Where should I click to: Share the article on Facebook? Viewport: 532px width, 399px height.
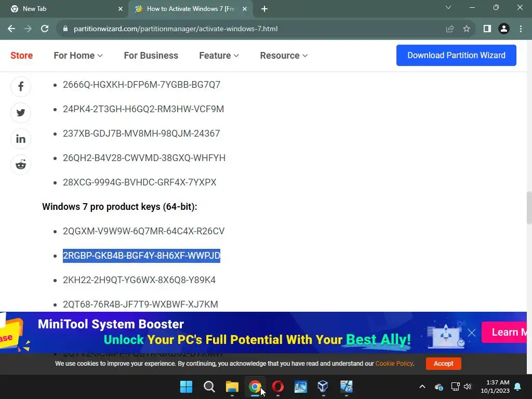click(x=21, y=87)
